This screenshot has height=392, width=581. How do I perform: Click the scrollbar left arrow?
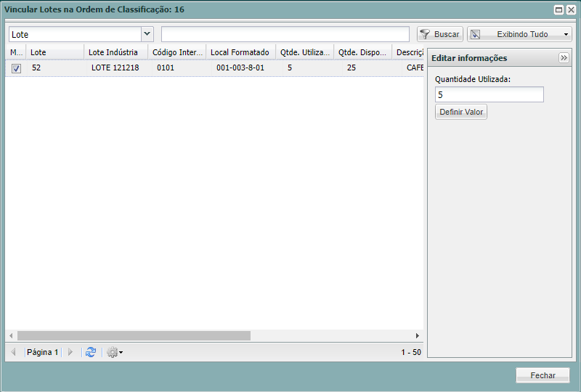(11, 335)
